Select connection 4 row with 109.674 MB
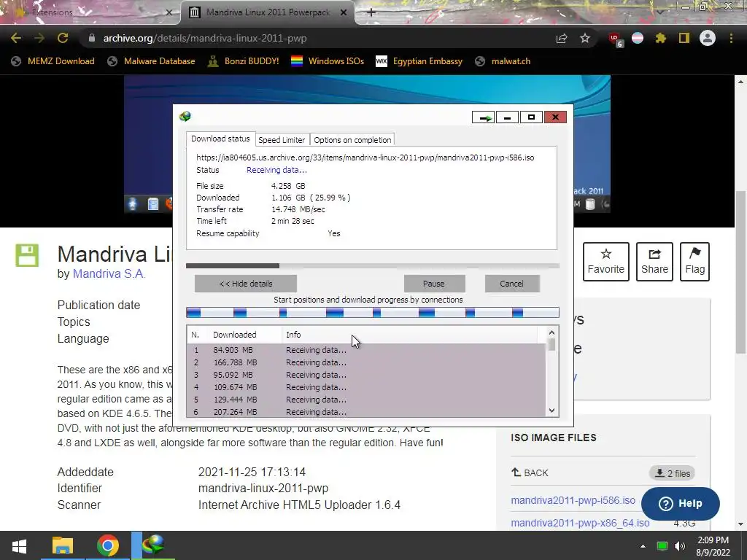The width and height of the screenshot is (747, 560). coord(366,387)
